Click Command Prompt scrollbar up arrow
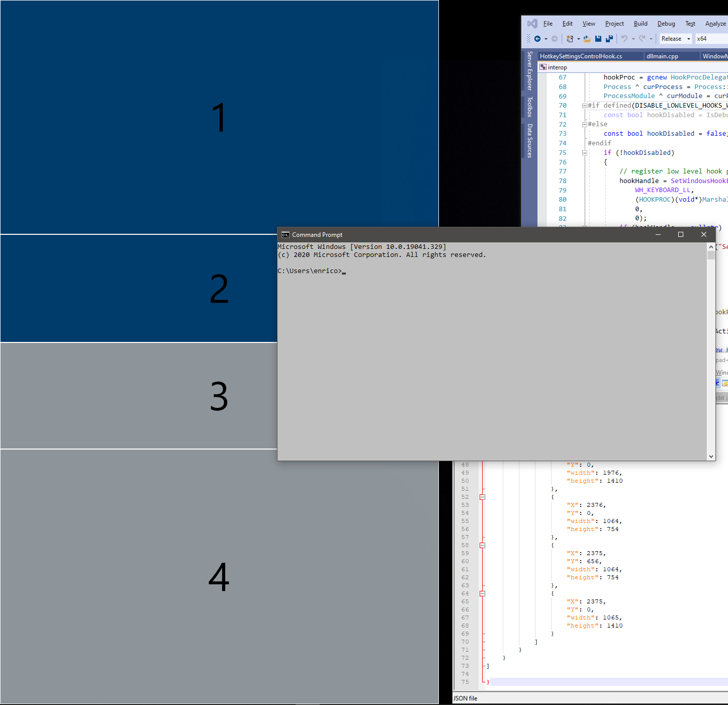Screen dimensions: 728x705 (711, 247)
